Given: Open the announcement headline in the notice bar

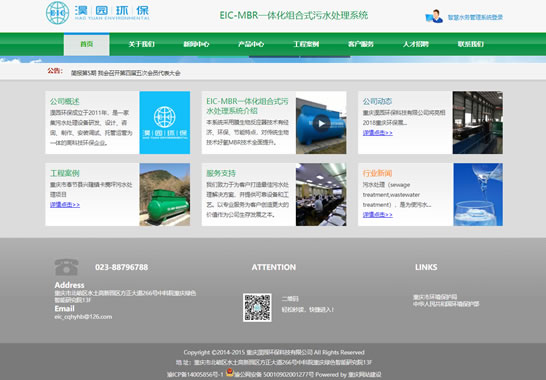Looking at the screenshot, I should pyautogui.click(x=126, y=73).
